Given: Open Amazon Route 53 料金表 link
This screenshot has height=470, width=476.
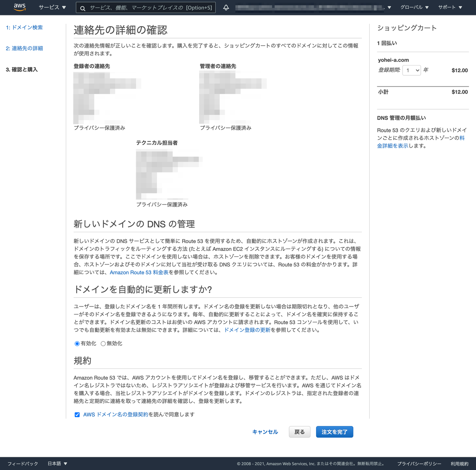Looking at the screenshot, I should coord(139,272).
